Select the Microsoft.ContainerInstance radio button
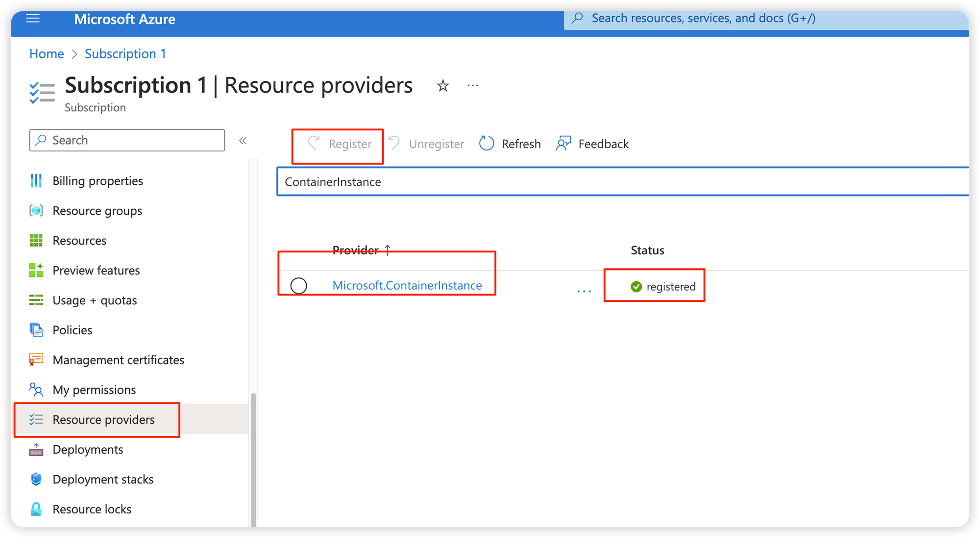This screenshot has width=980, height=538. [x=299, y=286]
